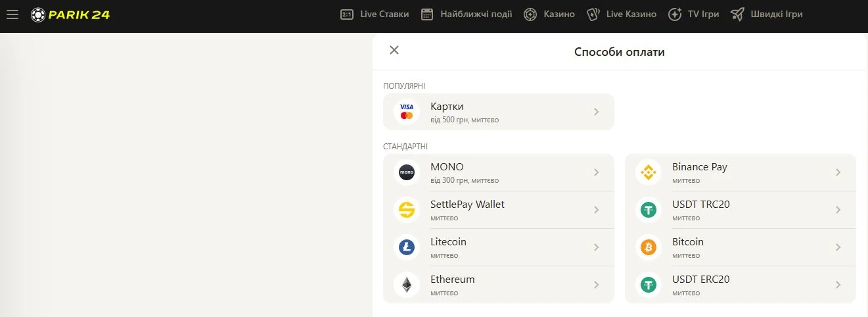Select USDT ERC20 label
This screenshot has height=317, width=868.
[701, 280]
